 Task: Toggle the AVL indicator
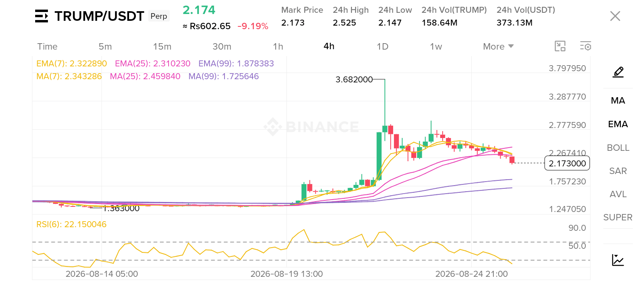click(x=618, y=194)
